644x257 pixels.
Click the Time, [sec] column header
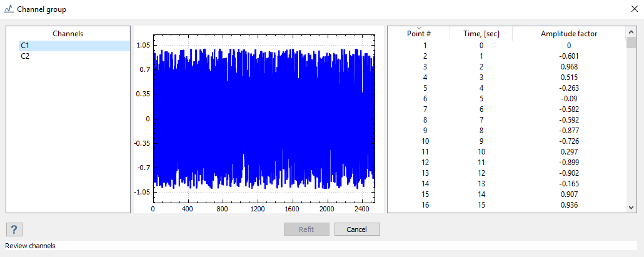[x=481, y=34]
